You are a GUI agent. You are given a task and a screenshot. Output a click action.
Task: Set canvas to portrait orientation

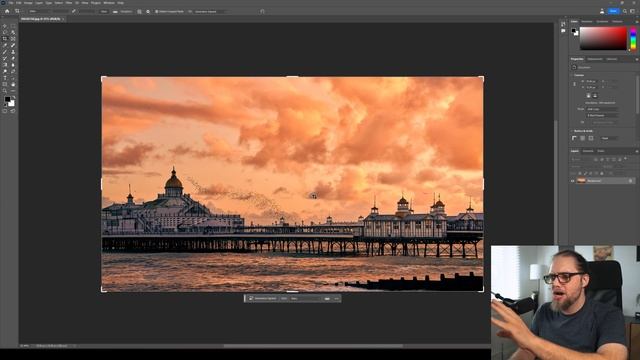tap(589, 95)
